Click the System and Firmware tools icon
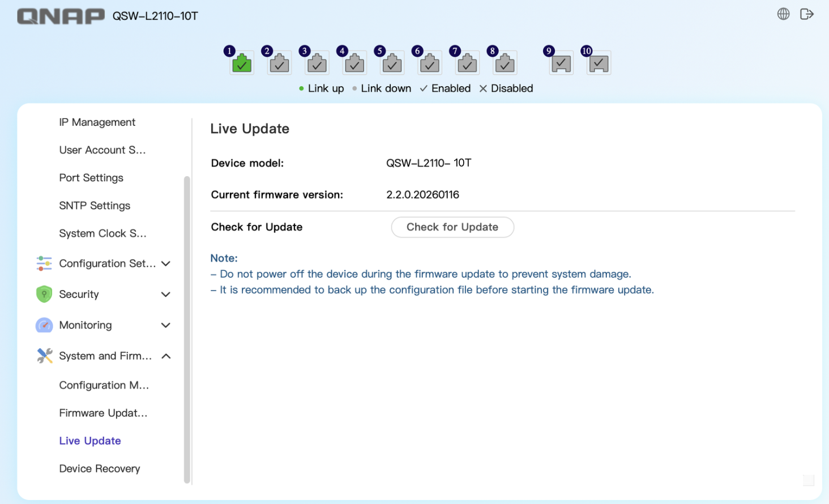The width and height of the screenshot is (829, 504). click(44, 356)
